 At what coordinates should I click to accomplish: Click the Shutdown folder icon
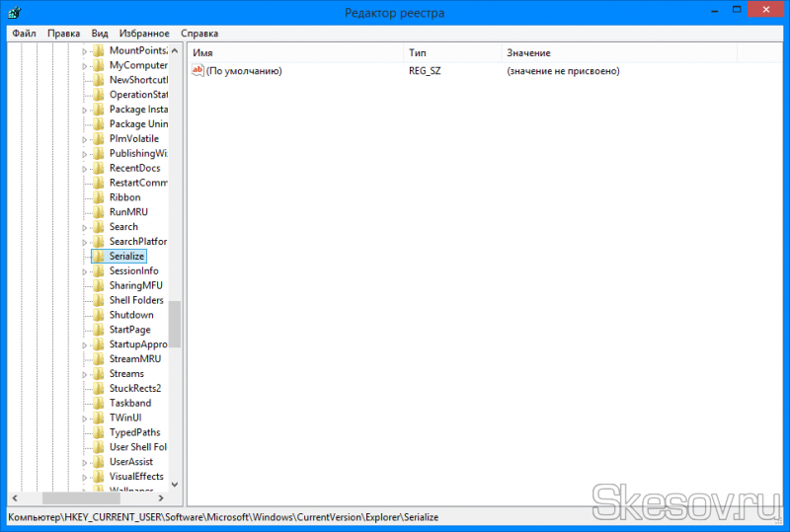click(98, 315)
